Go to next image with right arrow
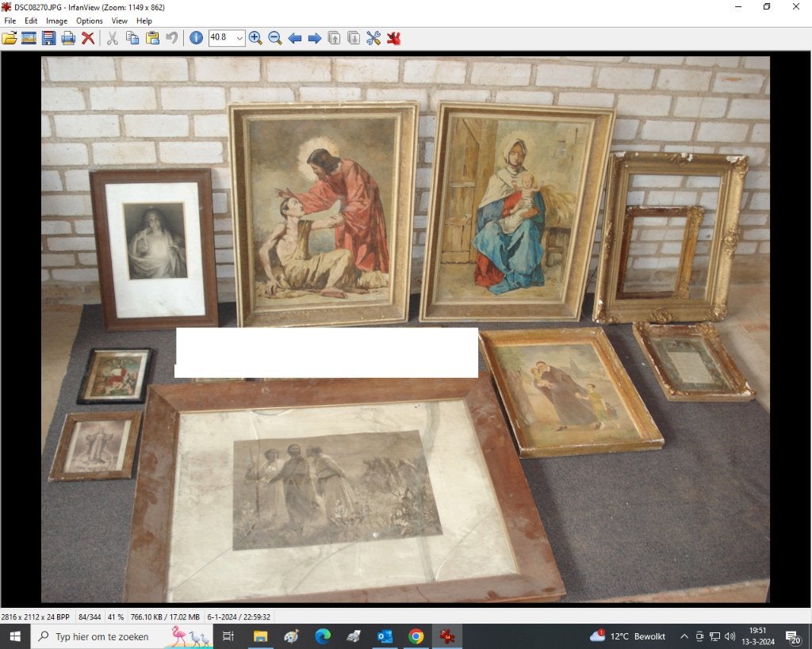The image size is (812, 649). pyautogui.click(x=314, y=38)
